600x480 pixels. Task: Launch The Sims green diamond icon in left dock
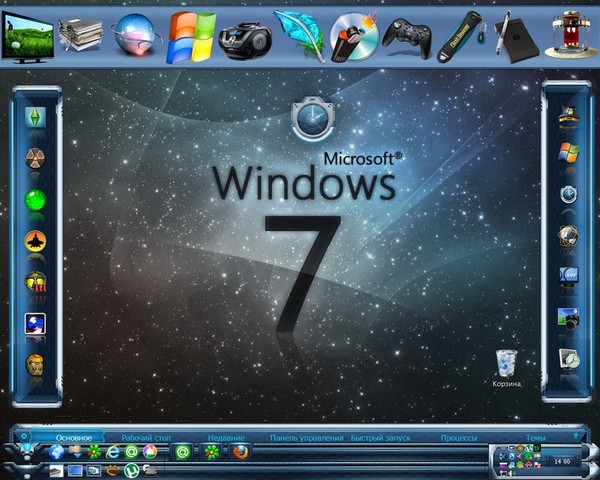click(x=36, y=117)
